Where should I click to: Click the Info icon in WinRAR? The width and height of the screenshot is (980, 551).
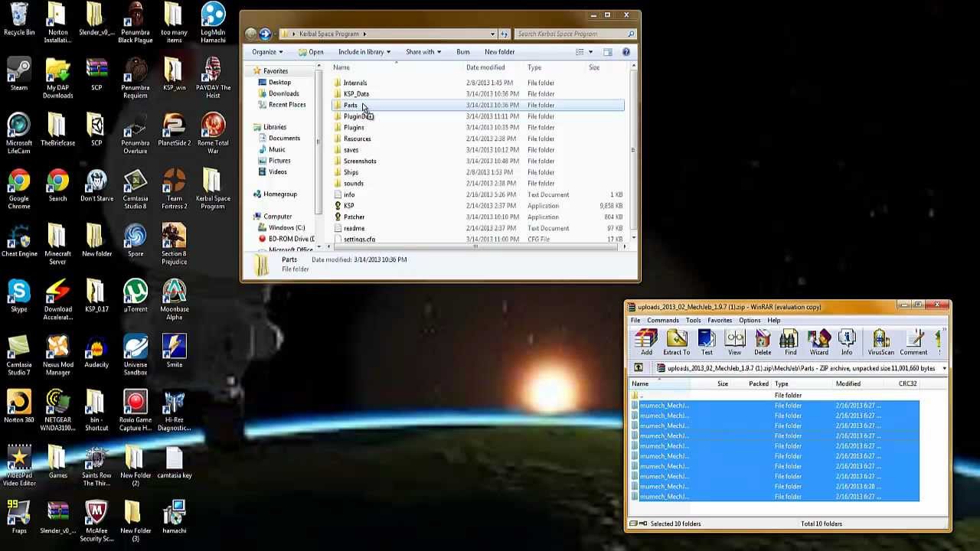click(x=847, y=342)
